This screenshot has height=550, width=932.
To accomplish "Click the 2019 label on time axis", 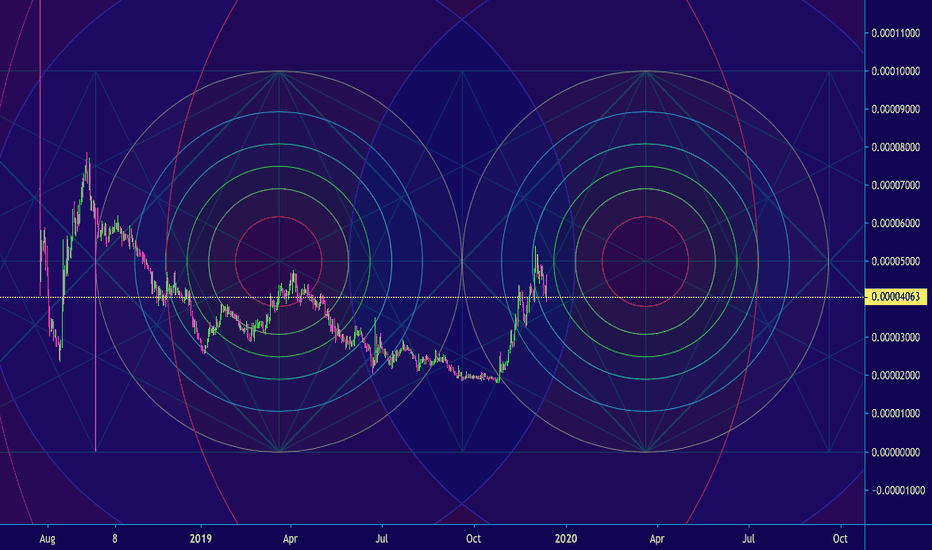I will [x=201, y=539].
